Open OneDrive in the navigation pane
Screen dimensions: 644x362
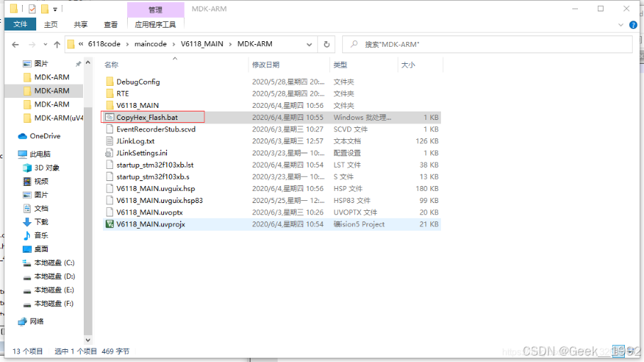coord(45,136)
